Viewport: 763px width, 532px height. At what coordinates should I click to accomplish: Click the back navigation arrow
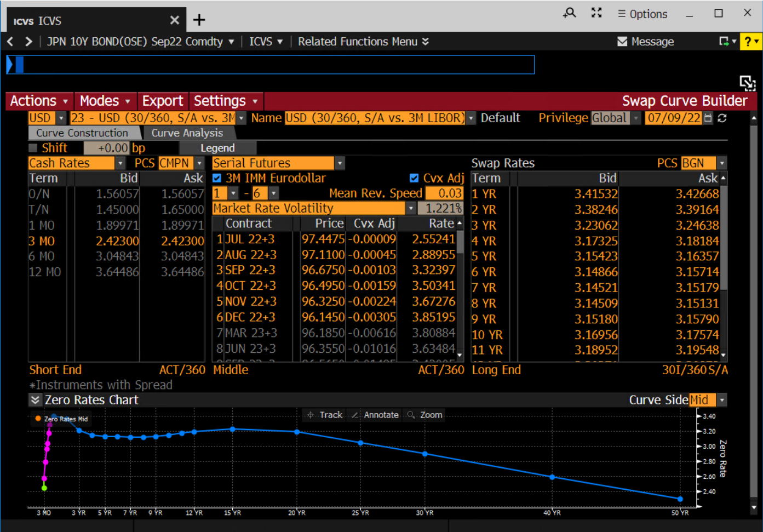tap(10, 42)
